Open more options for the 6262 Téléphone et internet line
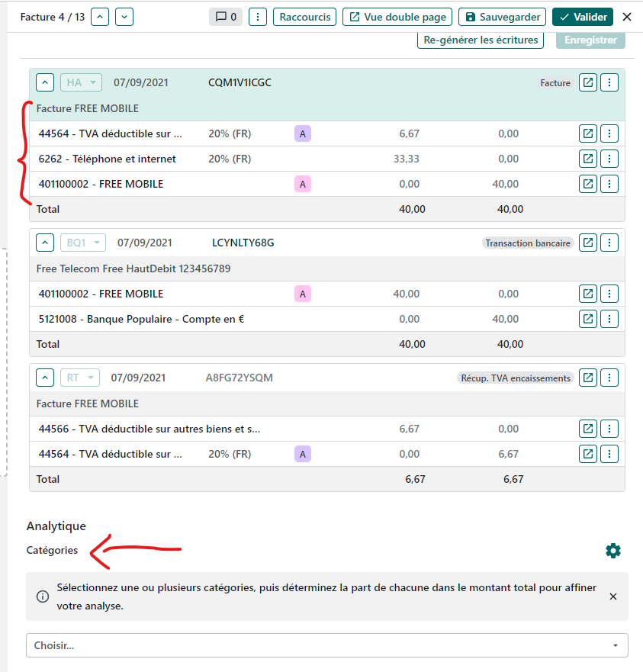Image resolution: width=643 pixels, height=672 pixels. 609,159
